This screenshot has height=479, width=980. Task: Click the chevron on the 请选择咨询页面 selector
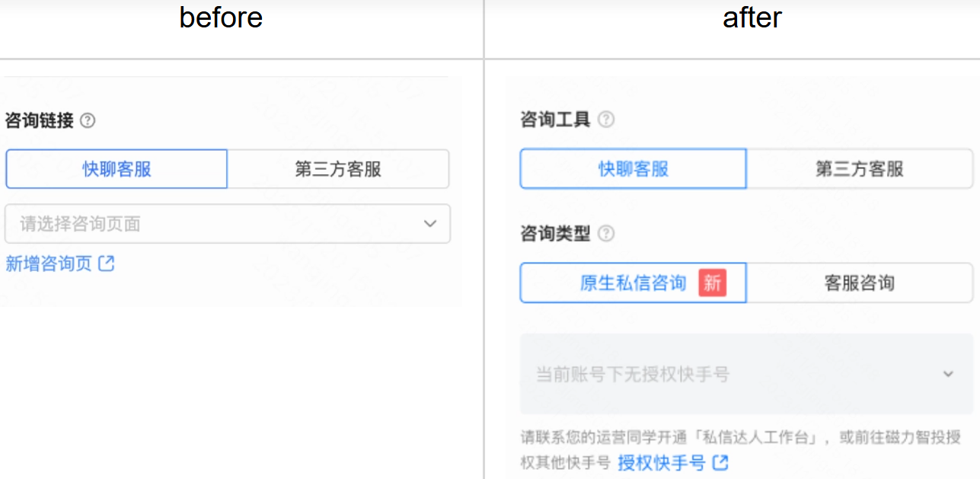point(429,224)
